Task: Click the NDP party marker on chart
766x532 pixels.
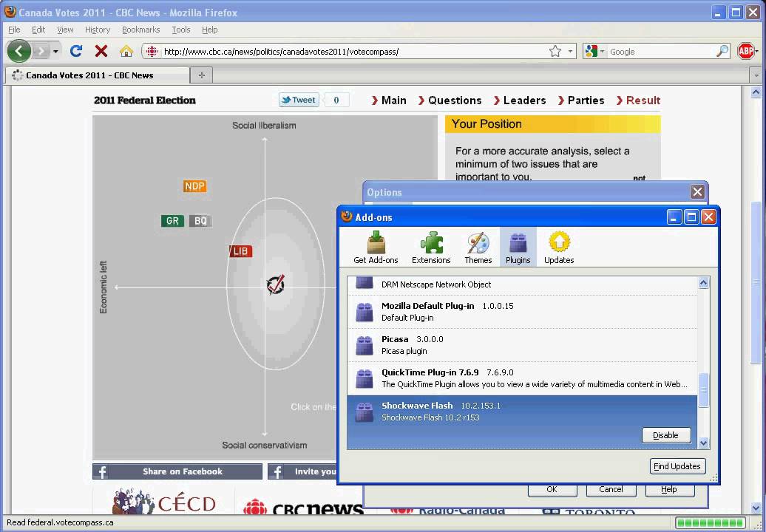Action: coord(195,186)
